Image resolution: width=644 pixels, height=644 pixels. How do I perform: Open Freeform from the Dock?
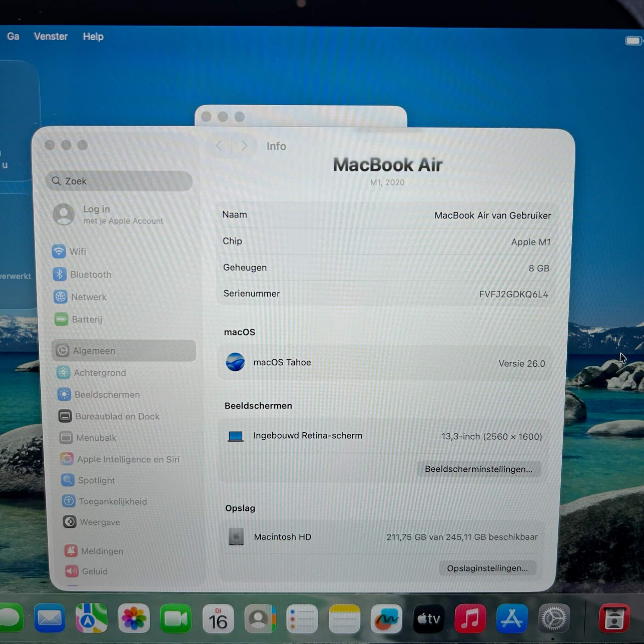point(386,619)
